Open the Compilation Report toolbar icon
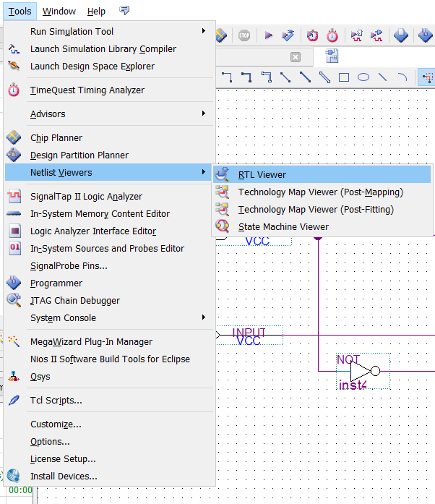This screenshot has height=504, width=435. point(401,35)
